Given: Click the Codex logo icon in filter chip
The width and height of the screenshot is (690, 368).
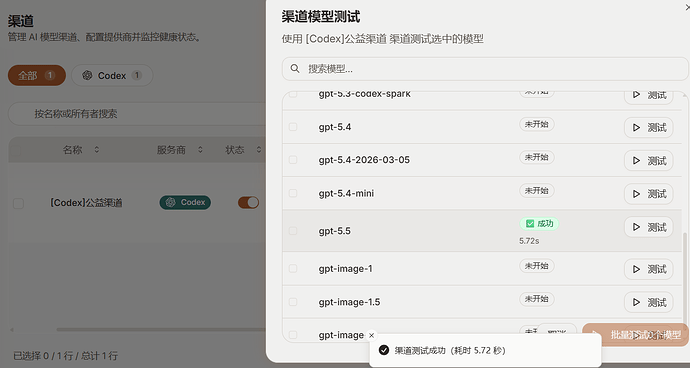Looking at the screenshot, I should tap(87, 76).
